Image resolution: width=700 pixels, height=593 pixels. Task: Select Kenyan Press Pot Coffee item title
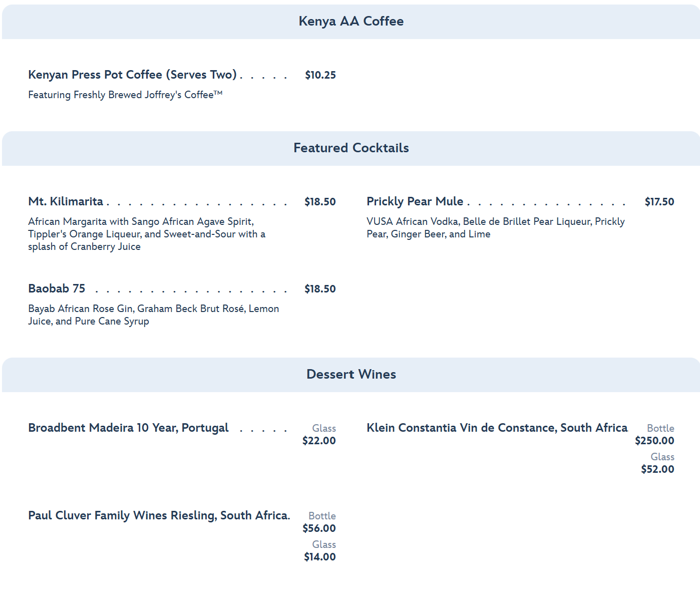click(x=132, y=75)
